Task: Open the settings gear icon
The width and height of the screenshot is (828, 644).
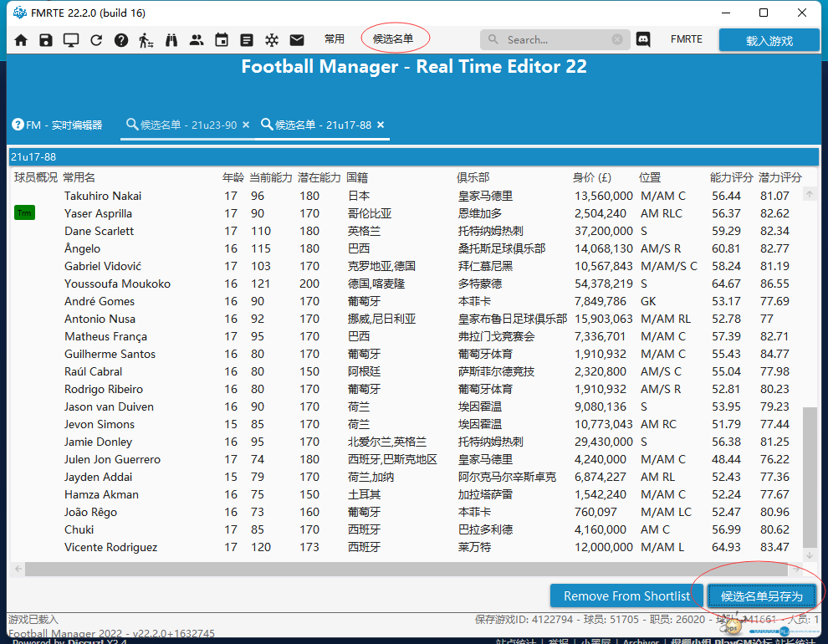Action: coord(272,40)
